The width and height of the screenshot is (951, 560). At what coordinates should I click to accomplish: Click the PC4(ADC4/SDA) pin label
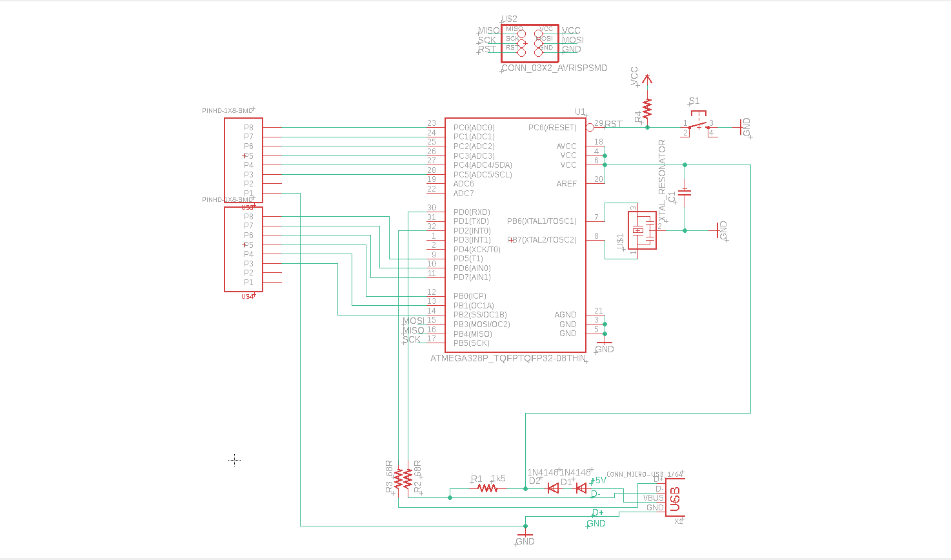(x=483, y=165)
